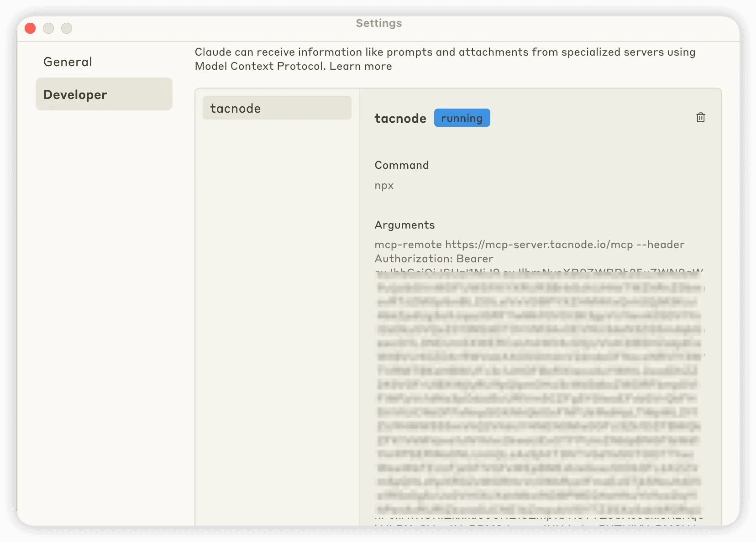Screen dimensions: 756x542
Task: Open the General settings section
Action: 68,62
